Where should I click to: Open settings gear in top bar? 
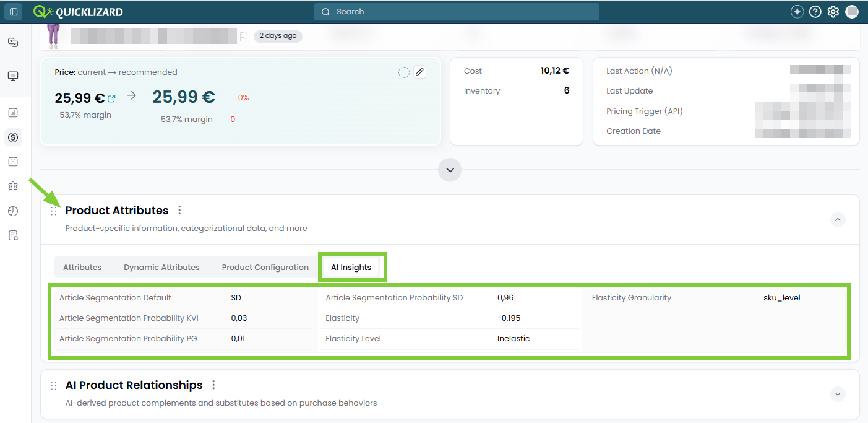pyautogui.click(x=833, y=12)
